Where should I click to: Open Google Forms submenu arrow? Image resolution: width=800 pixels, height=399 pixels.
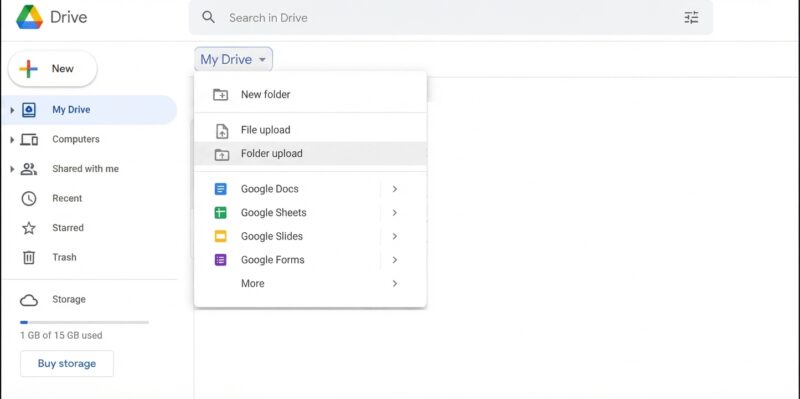pos(394,260)
